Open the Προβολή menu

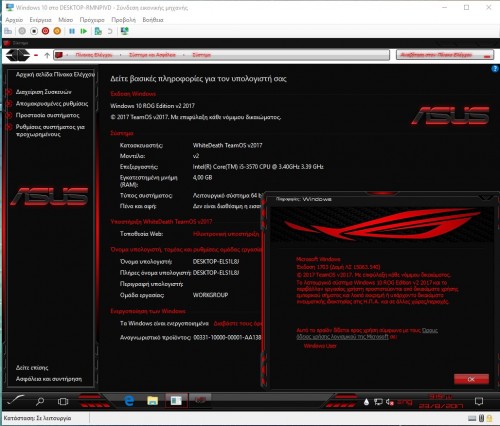(123, 20)
